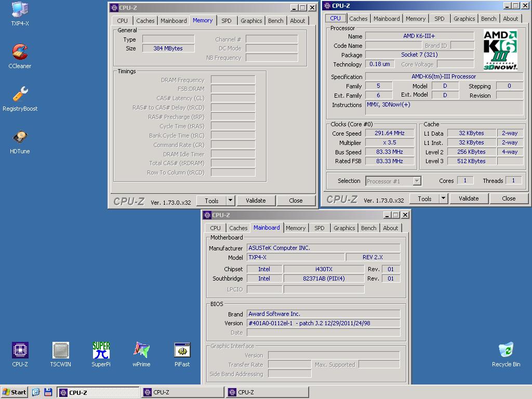Switch to CPU tab in Memory window
This screenshot has width=532, height=399.
pos(122,21)
